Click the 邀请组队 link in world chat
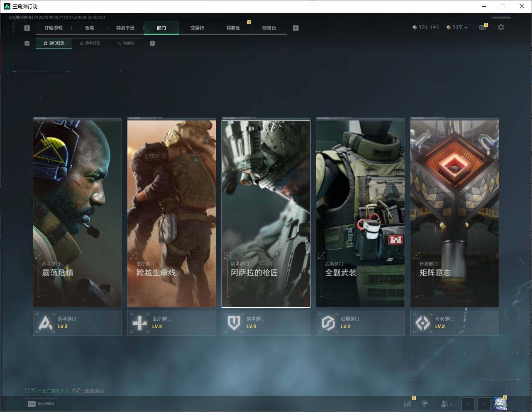The image size is (532, 412). (x=94, y=390)
